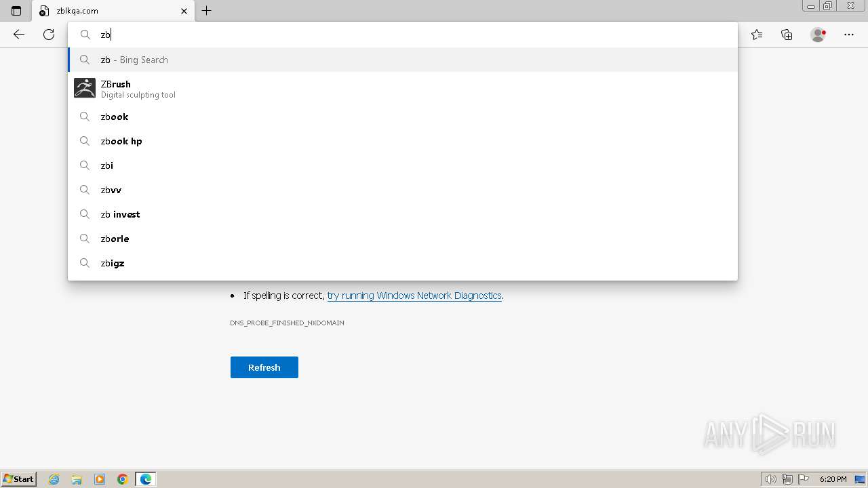Open the Collections icon
This screenshot has width=868, height=488.
coord(787,35)
